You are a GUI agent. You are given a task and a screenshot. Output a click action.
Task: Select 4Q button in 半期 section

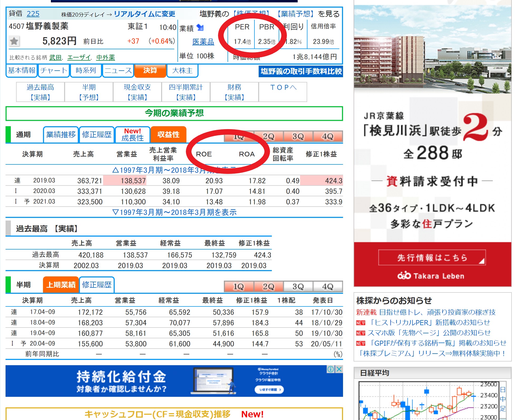coord(328,287)
